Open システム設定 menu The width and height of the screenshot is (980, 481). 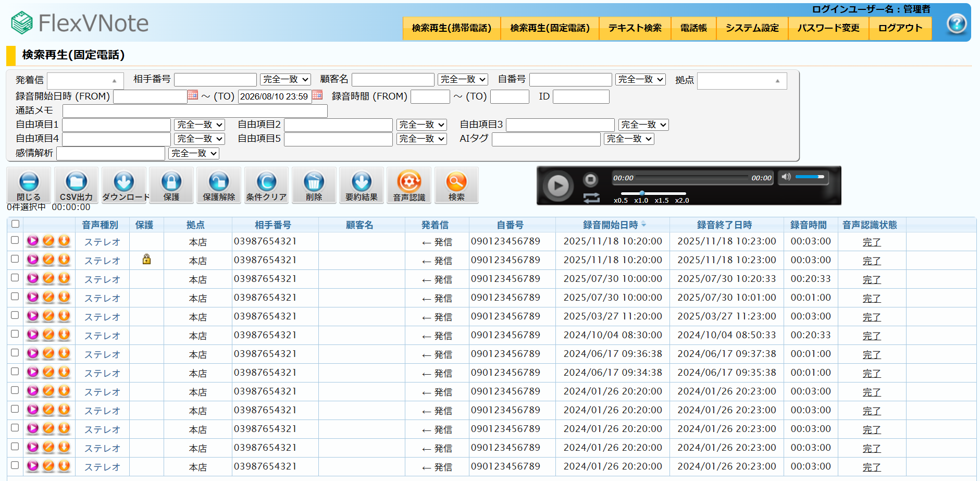click(x=752, y=28)
